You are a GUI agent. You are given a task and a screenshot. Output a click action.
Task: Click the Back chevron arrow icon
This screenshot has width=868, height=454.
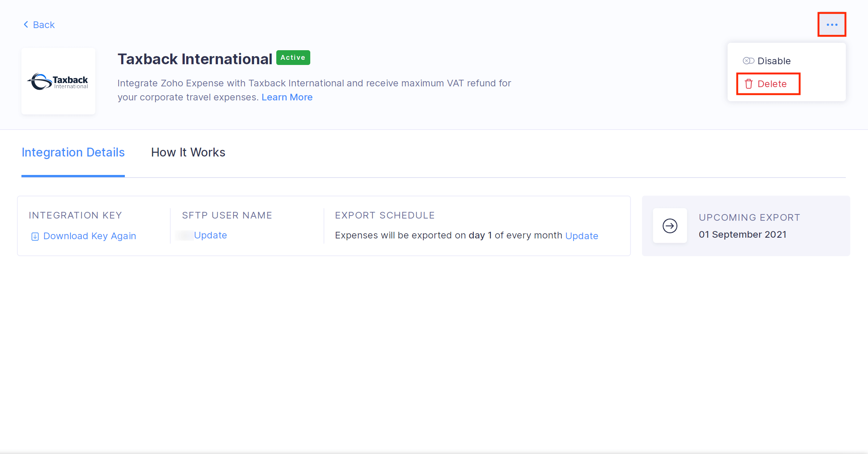click(26, 25)
